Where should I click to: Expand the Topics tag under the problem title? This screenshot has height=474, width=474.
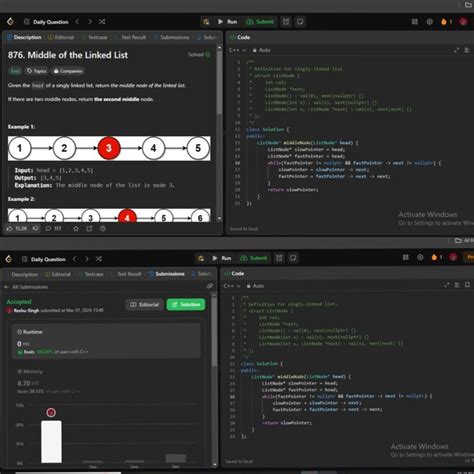37,71
